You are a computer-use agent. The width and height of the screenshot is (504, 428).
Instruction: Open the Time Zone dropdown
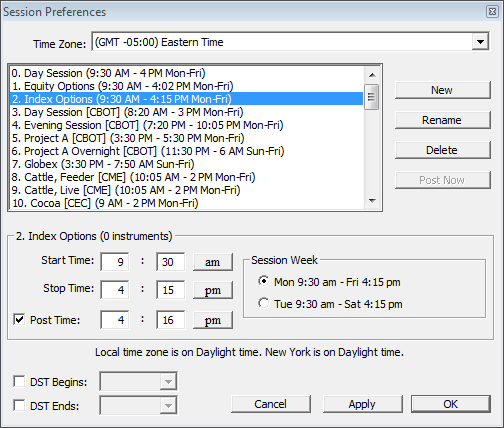pos(480,42)
